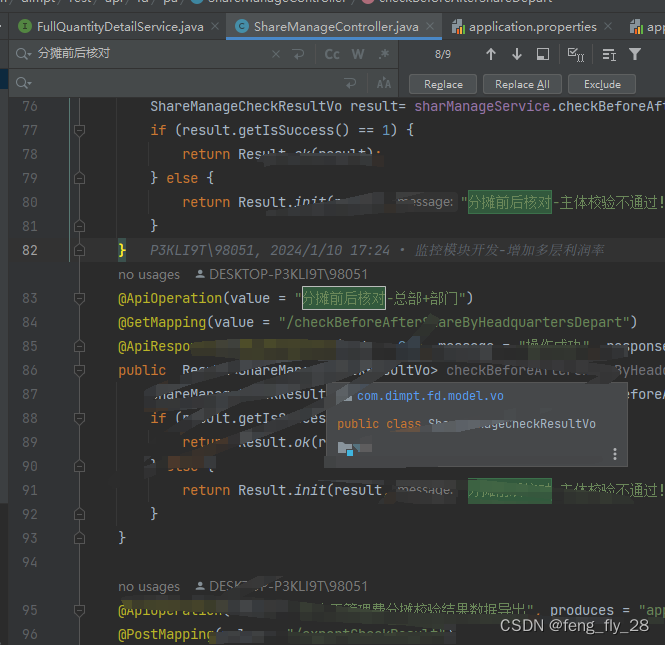Click line number 82 in gutter

coord(30,250)
